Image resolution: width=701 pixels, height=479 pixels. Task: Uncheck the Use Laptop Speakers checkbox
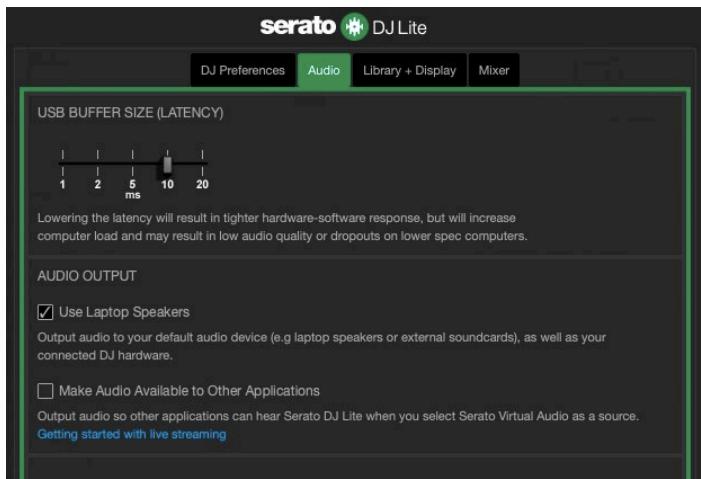[45, 312]
